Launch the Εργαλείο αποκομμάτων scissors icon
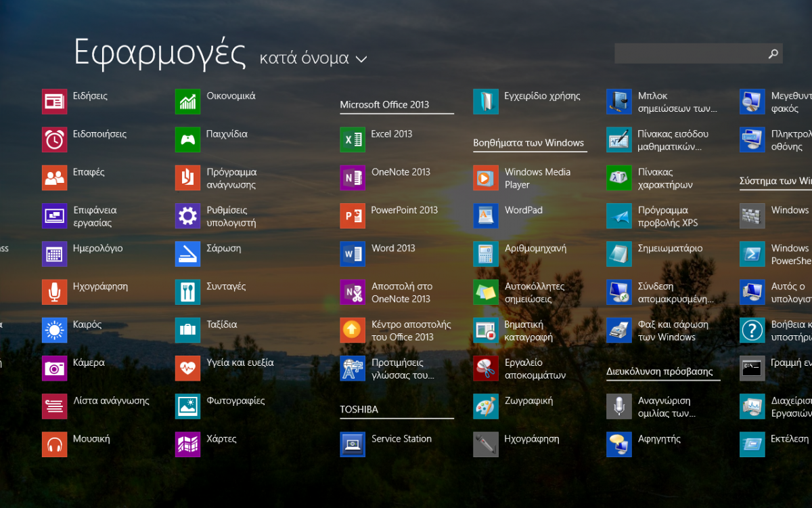Screen dimensions: 812x508 (x=486, y=368)
